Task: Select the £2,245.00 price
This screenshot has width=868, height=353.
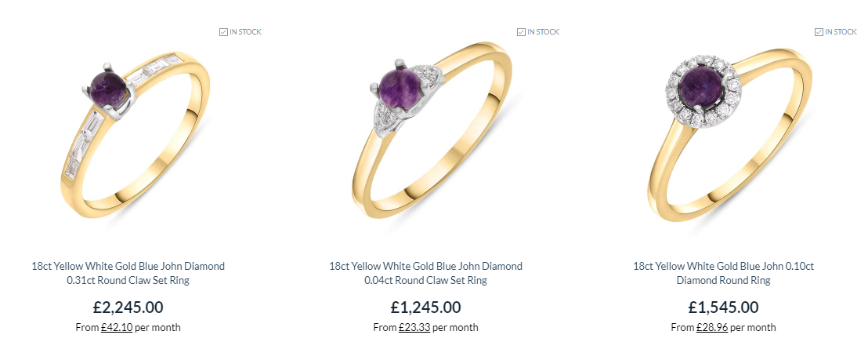Action: pos(128,307)
